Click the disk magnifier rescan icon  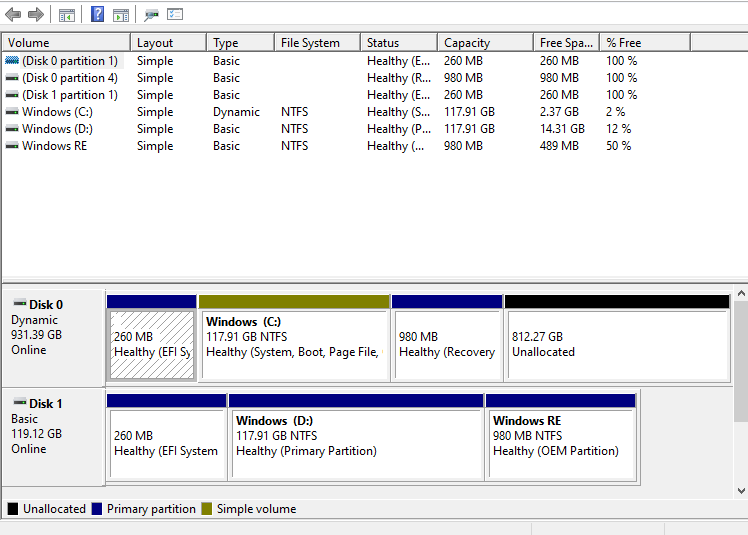click(151, 15)
